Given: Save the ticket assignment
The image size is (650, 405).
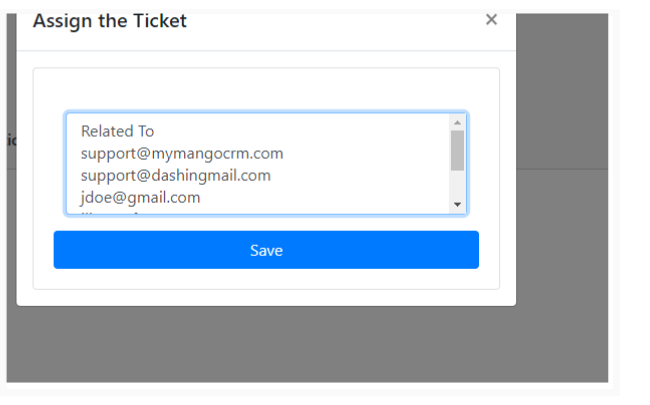Looking at the screenshot, I should click(266, 250).
